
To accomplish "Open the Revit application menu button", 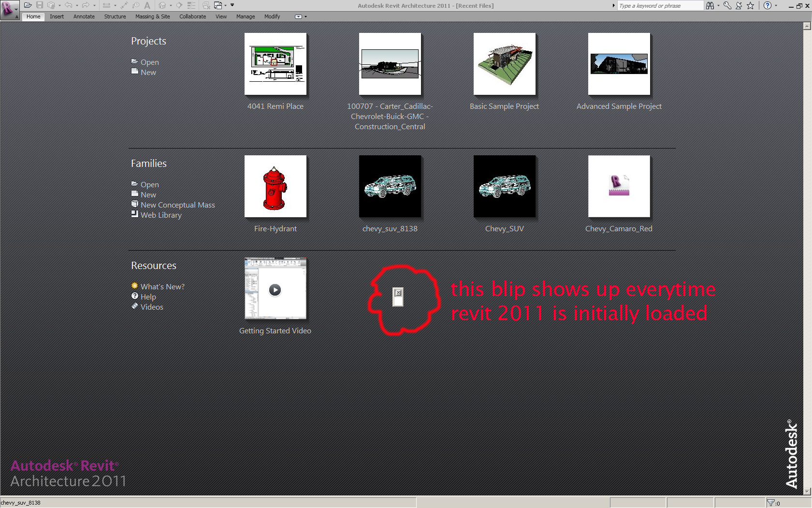I will coord(9,9).
